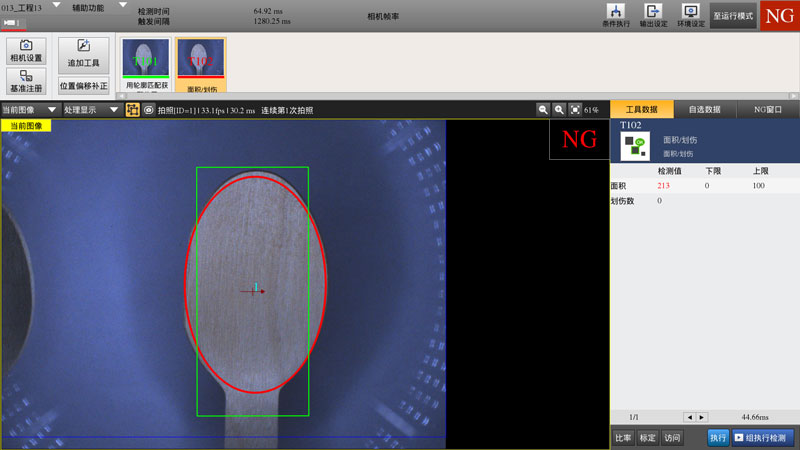Click the 基准注册 reference registration icon

click(26, 82)
